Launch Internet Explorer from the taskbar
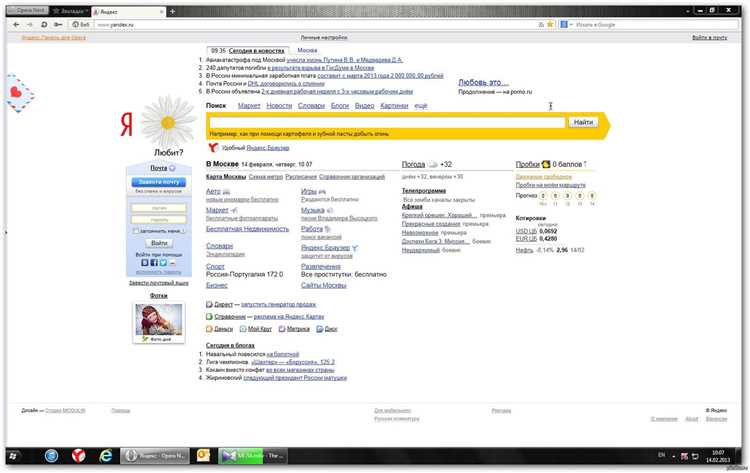 click(106, 455)
